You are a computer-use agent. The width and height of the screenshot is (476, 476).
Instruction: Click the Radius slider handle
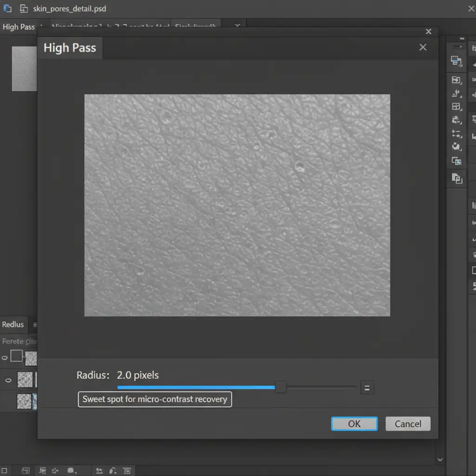[281, 387]
